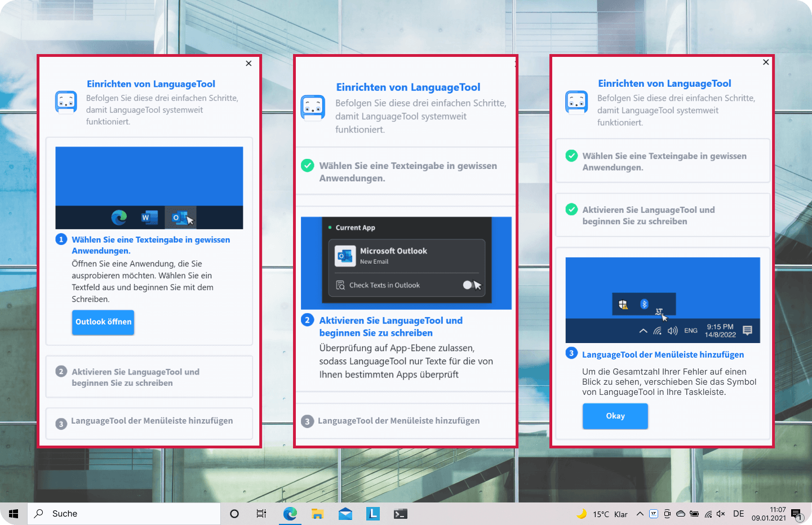This screenshot has width=812, height=525.
Task: Open the Meet Now camera tray icon
Action: click(667, 514)
